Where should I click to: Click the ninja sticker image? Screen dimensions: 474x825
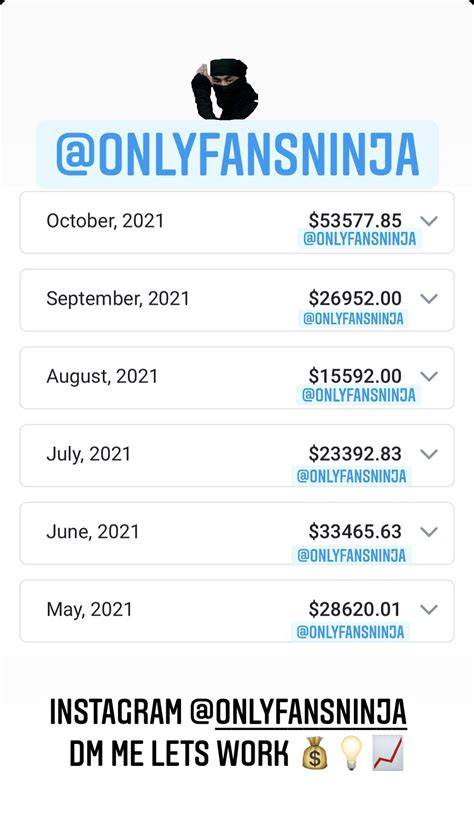[x=225, y=89]
